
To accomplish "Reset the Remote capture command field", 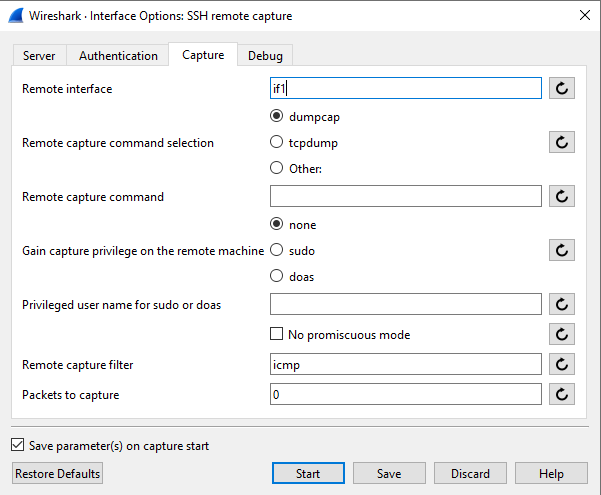I will 562,196.
